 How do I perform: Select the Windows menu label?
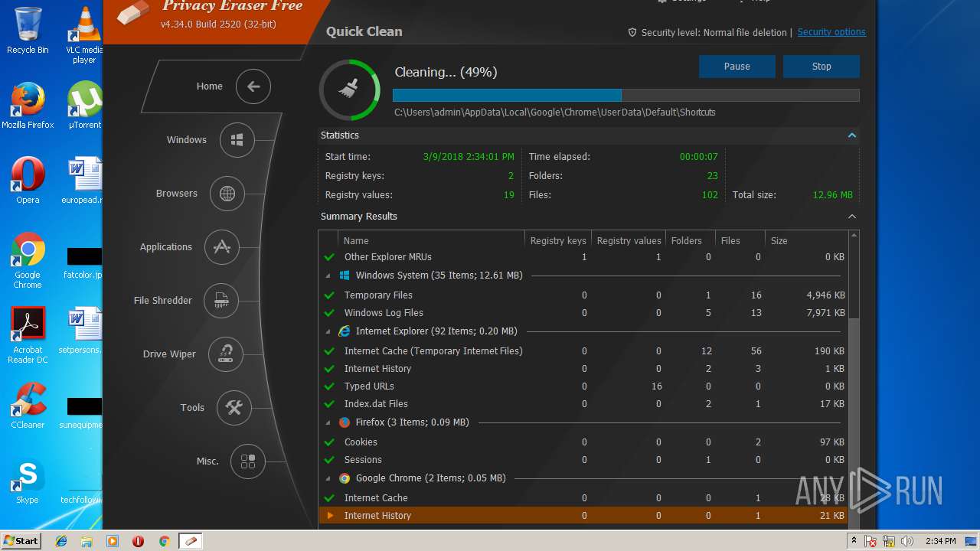(187, 140)
